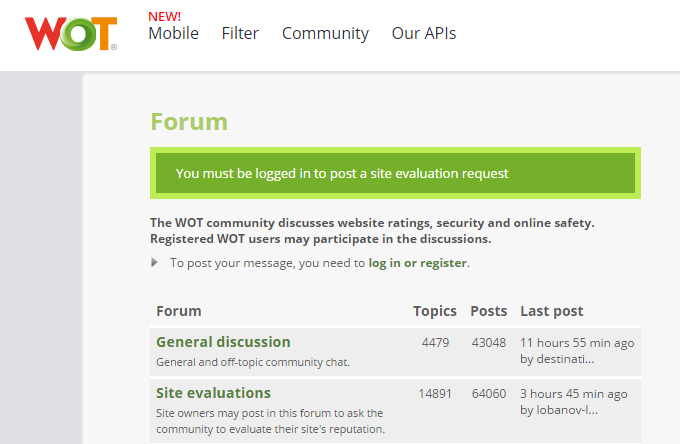Click the 'Topics' column header
The image size is (680, 444).
[435, 311]
